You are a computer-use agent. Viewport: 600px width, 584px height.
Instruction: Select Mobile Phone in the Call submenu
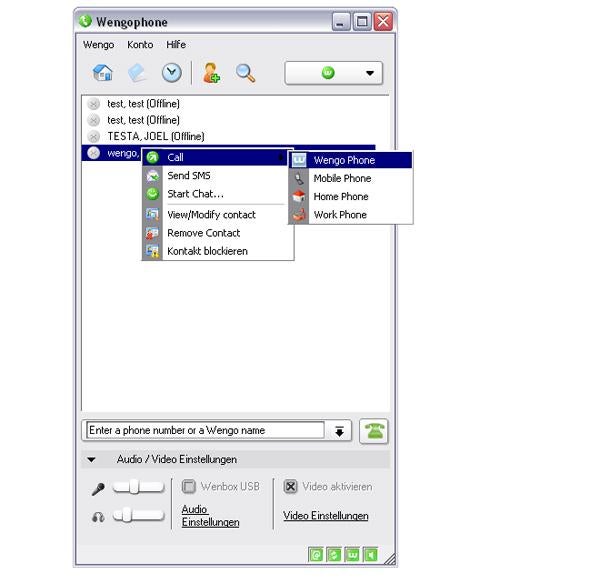click(351, 178)
